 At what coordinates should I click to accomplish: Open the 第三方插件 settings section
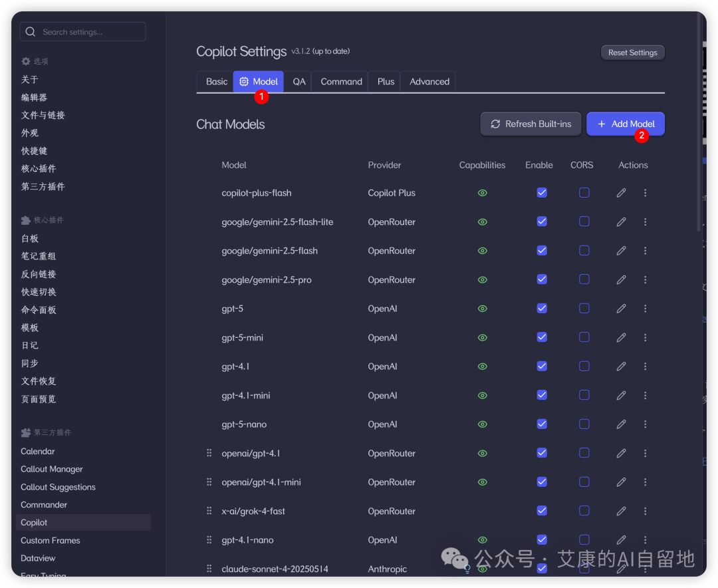(43, 186)
